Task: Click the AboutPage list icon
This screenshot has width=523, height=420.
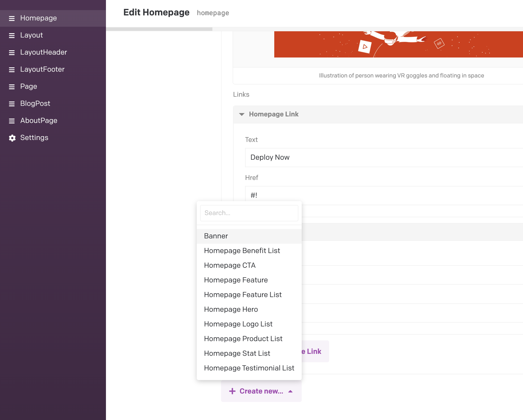Action: pos(12,121)
